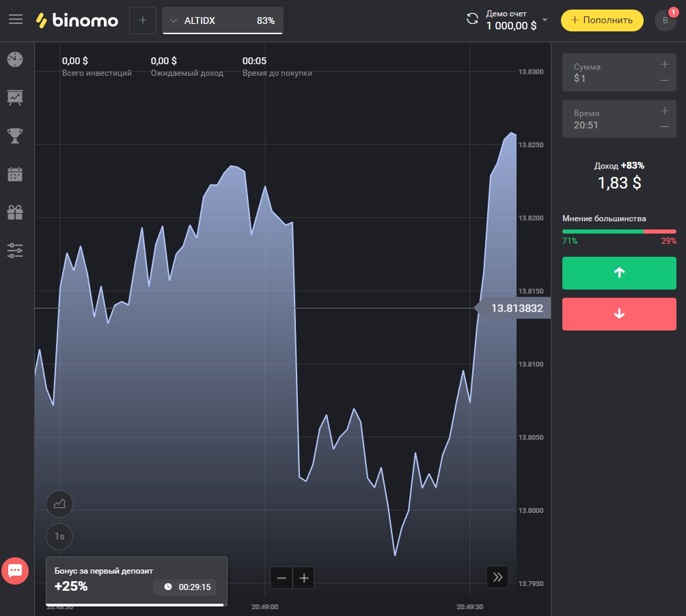This screenshot has height=616, width=686.
Task: Open the hamburger main menu
Action: pyautogui.click(x=16, y=20)
